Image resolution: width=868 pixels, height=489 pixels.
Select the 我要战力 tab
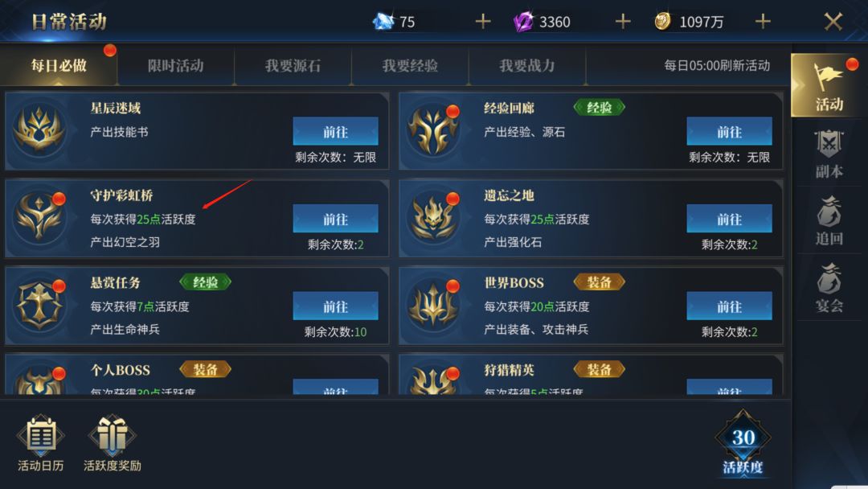tap(527, 66)
